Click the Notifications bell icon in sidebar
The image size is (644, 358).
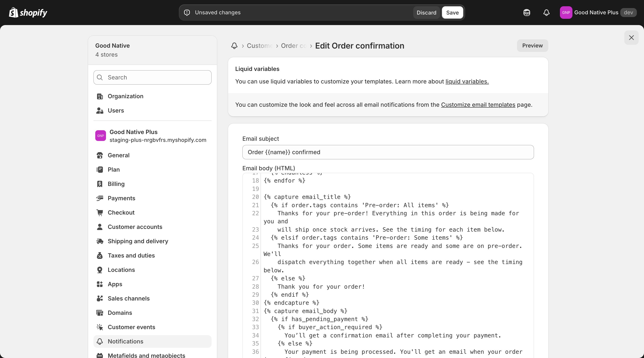pos(100,341)
